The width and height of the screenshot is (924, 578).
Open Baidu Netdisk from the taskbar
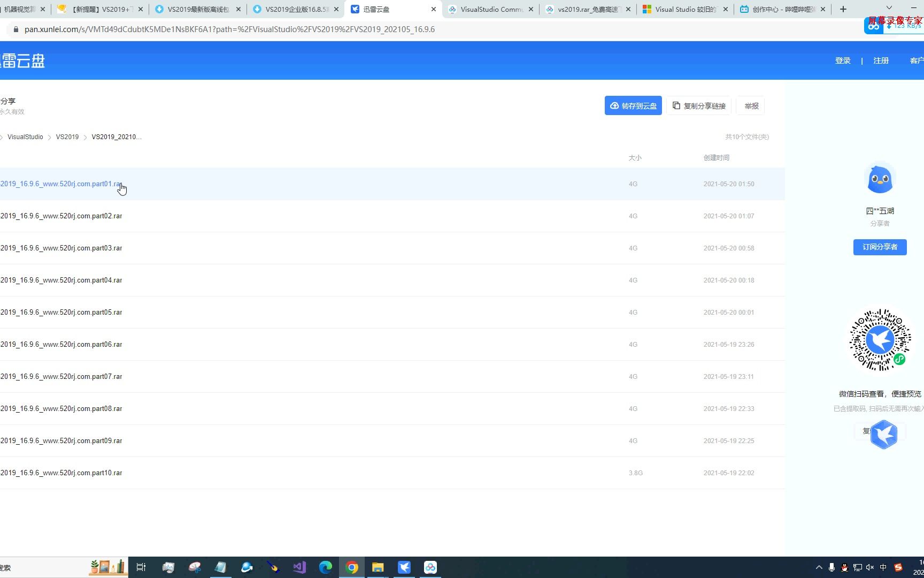click(430, 567)
